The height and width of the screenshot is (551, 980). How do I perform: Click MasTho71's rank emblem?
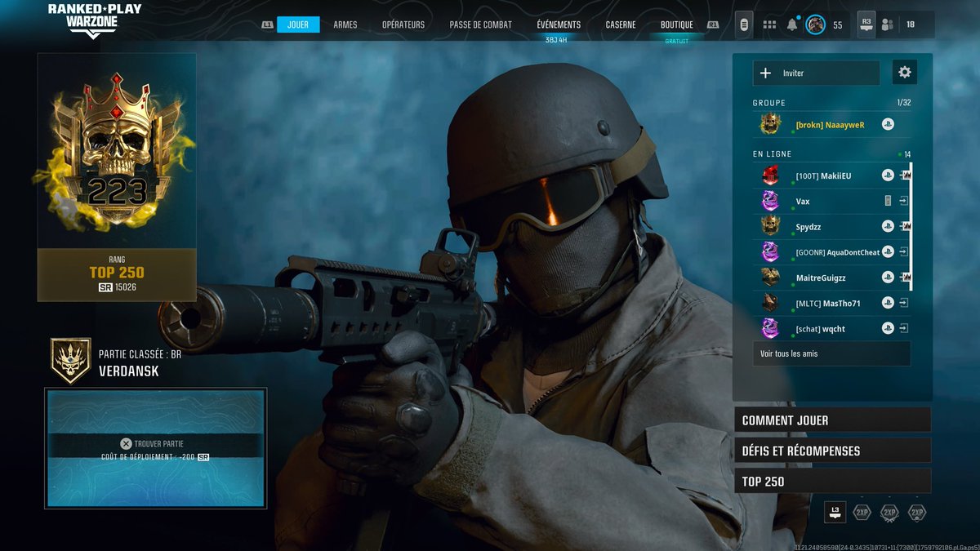coord(770,303)
